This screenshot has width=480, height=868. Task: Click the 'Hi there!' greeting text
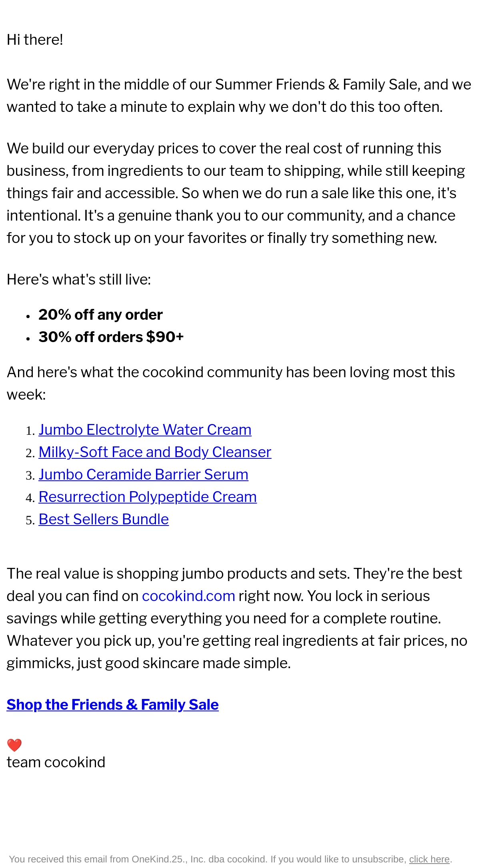[x=35, y=40]
